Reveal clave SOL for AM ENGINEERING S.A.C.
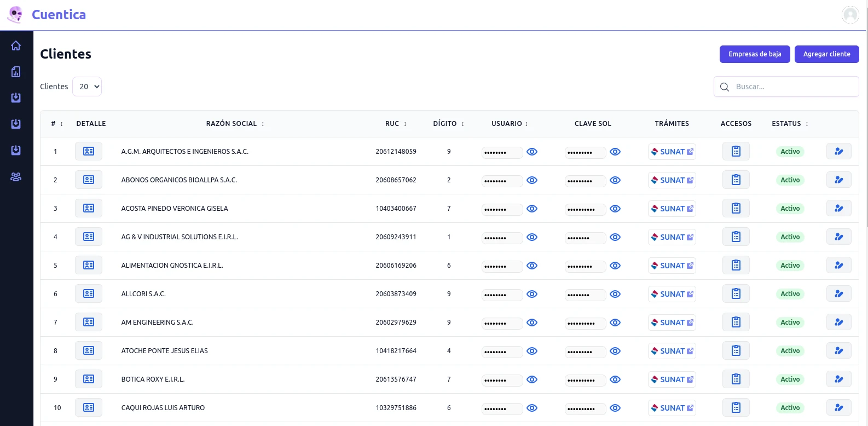 [x=615, y=323]
